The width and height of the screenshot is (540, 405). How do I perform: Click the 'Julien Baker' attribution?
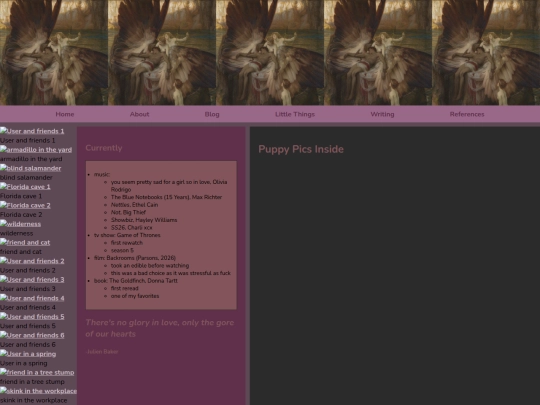click(x=102, y=352)
